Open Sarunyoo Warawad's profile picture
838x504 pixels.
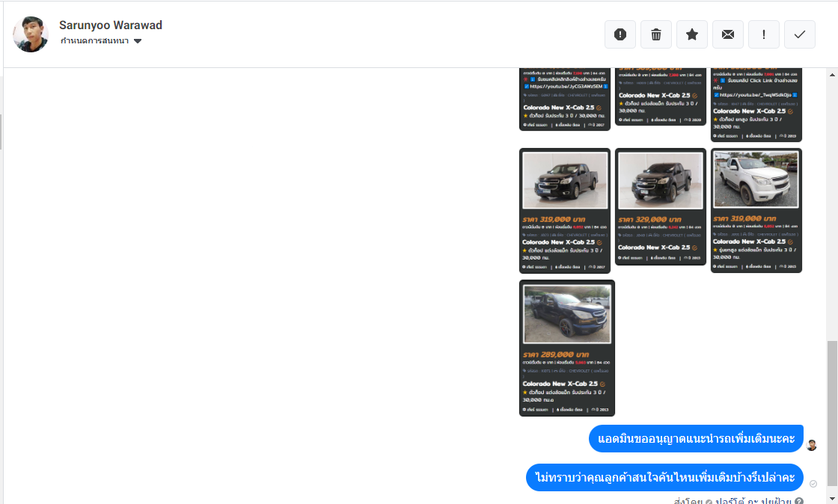point(31,34)
